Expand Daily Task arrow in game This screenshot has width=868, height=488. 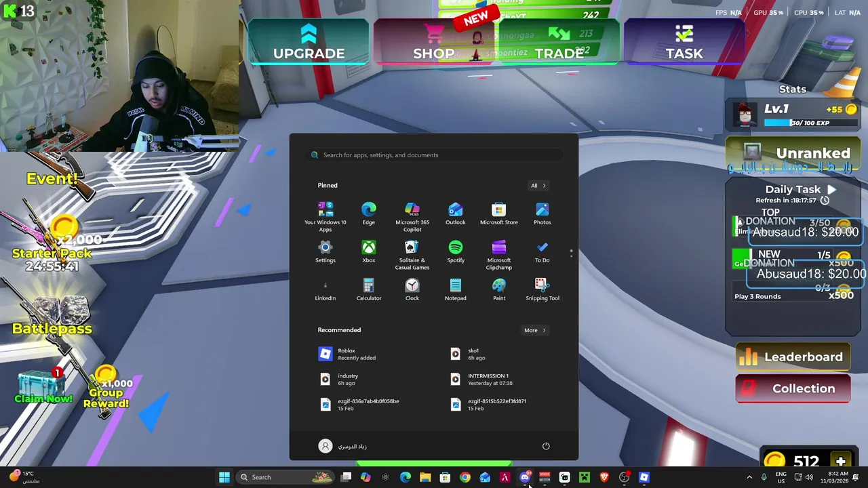point(832,190)
